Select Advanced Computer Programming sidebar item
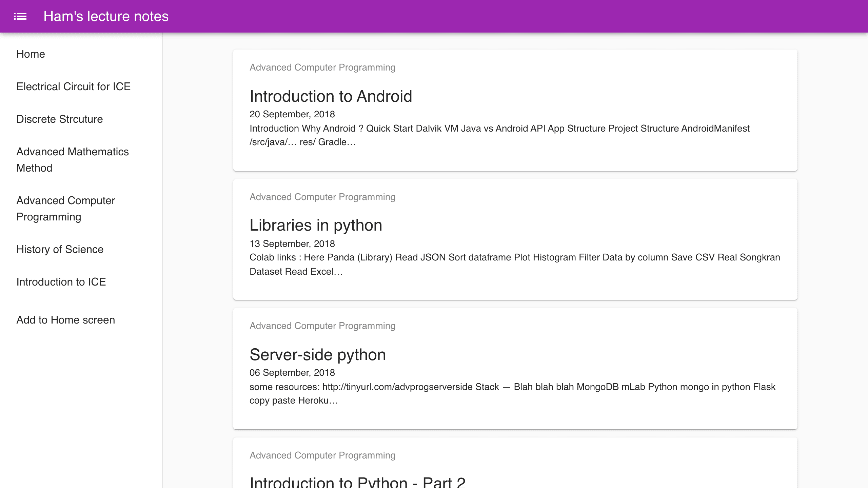 66,209
